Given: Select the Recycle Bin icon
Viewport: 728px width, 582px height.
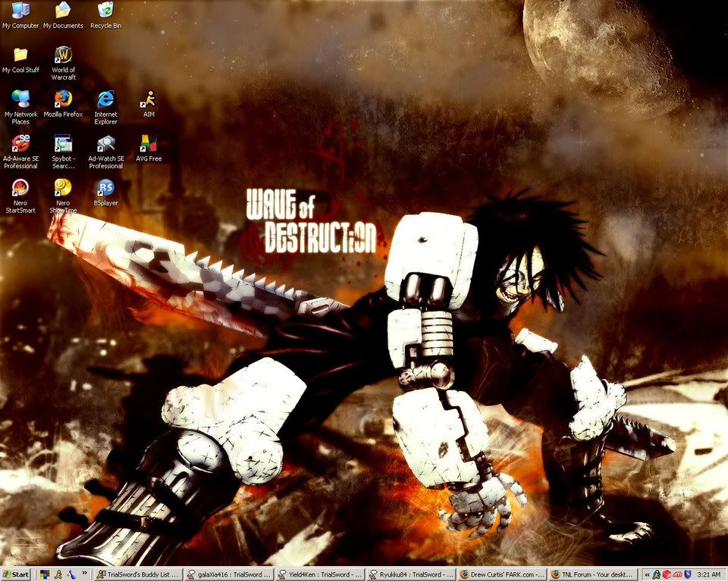Looking at the screenshot, I should [106, 15].
